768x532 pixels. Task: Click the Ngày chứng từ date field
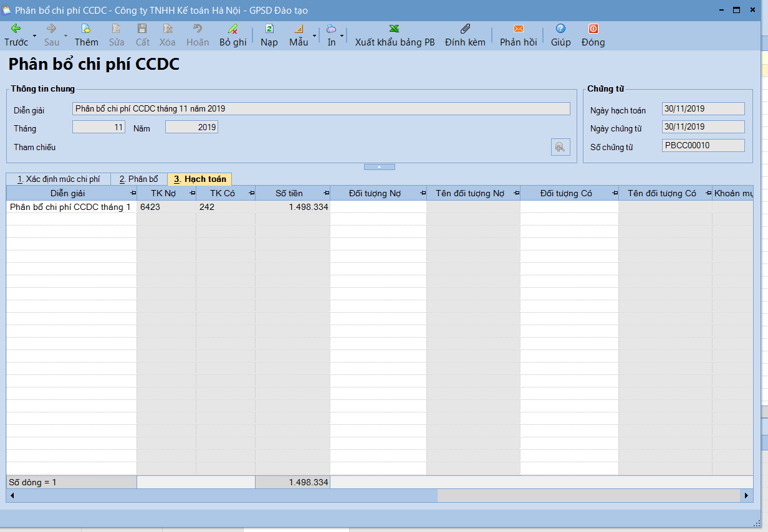pos(703,127)
